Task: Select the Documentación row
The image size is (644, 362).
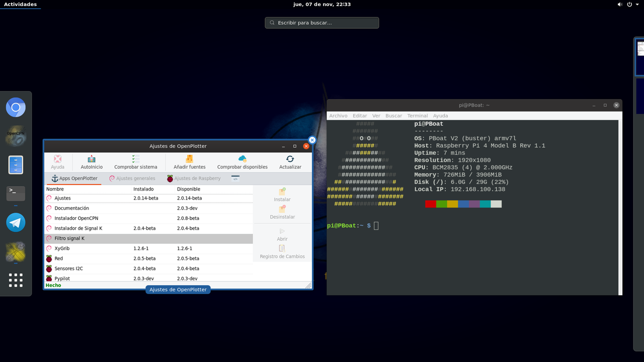Action: coord(149,208)
